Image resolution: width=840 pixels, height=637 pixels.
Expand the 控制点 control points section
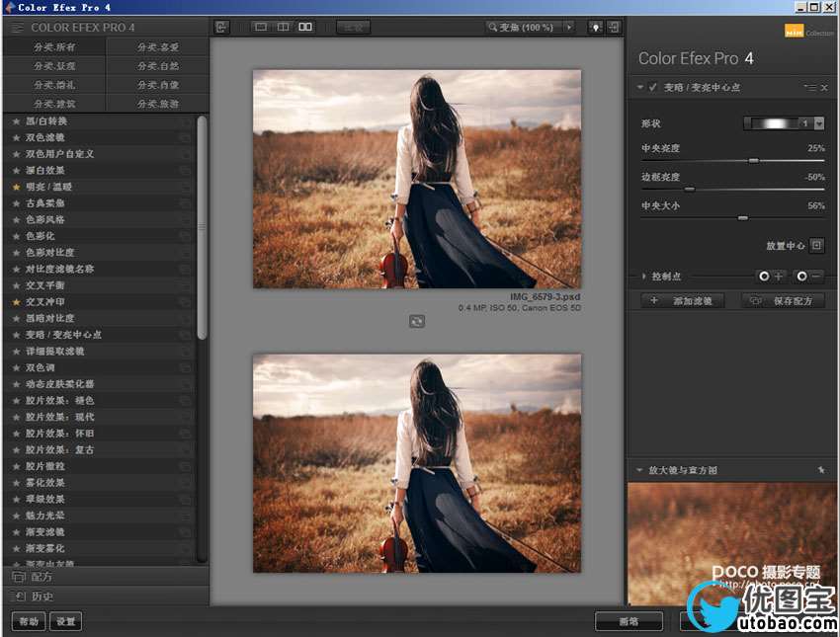(644, 277)
